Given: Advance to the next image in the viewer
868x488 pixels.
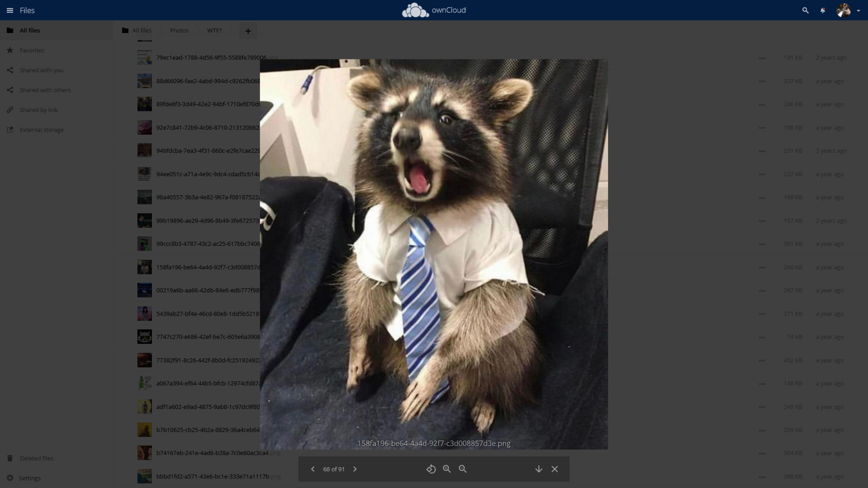Looking at the screenshot, I should (x=355, y=469).
